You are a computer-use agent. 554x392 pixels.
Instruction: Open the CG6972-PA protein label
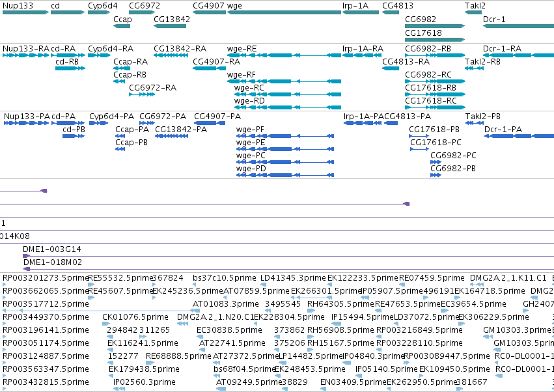click(x=163, y=117)
